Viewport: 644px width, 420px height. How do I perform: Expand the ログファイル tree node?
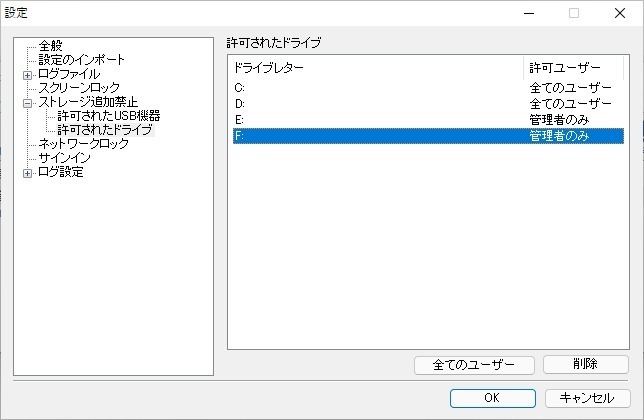(28, 75)
